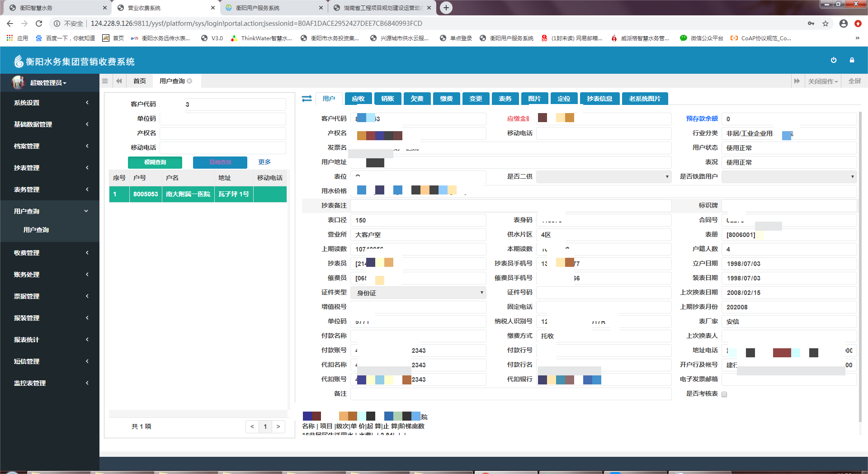
Task: Click the lock screen icon in header
Action: tap(852, 60)
